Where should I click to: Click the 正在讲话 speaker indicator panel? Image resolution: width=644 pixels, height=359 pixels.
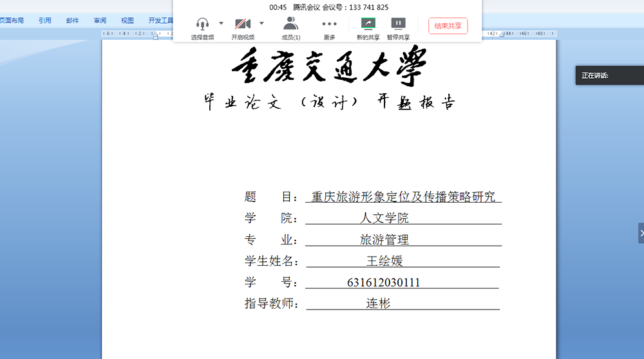(x=609, y=75)
